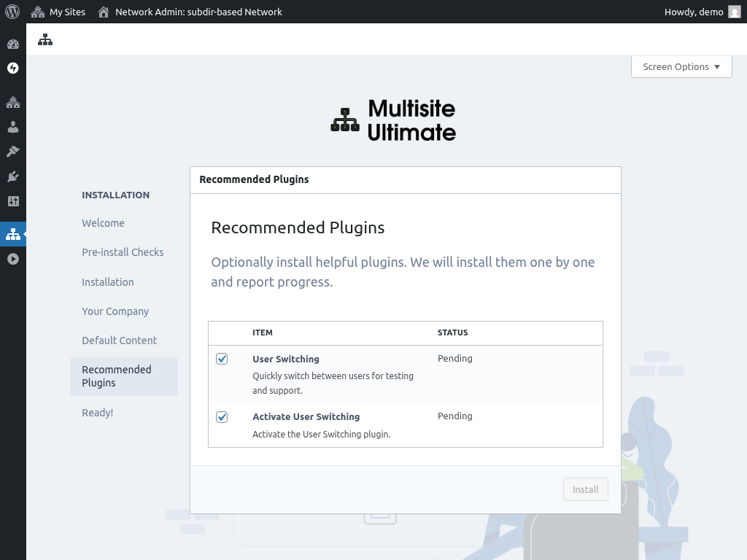The image size is (747, 560).
Task: Open the Users icon in sidebar
Action: pos(13,127)
